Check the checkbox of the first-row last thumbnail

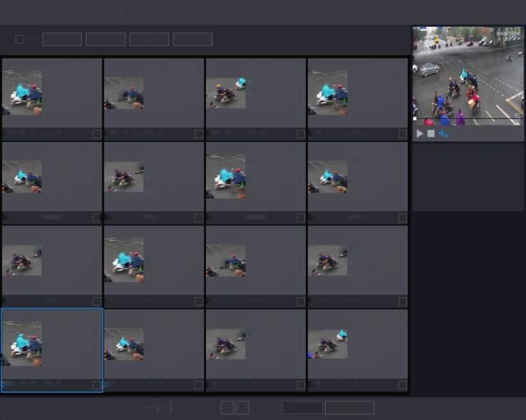[x=402, y=134]
